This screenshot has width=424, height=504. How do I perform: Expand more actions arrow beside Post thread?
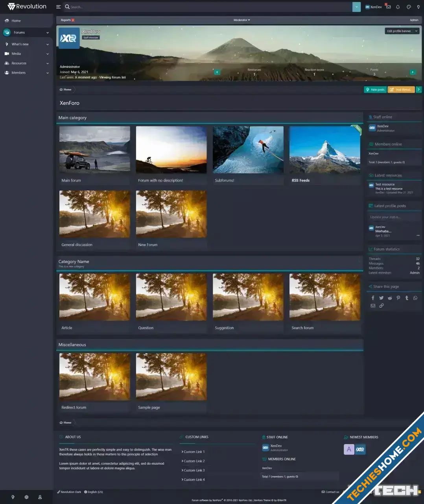(x=418, y=89)
